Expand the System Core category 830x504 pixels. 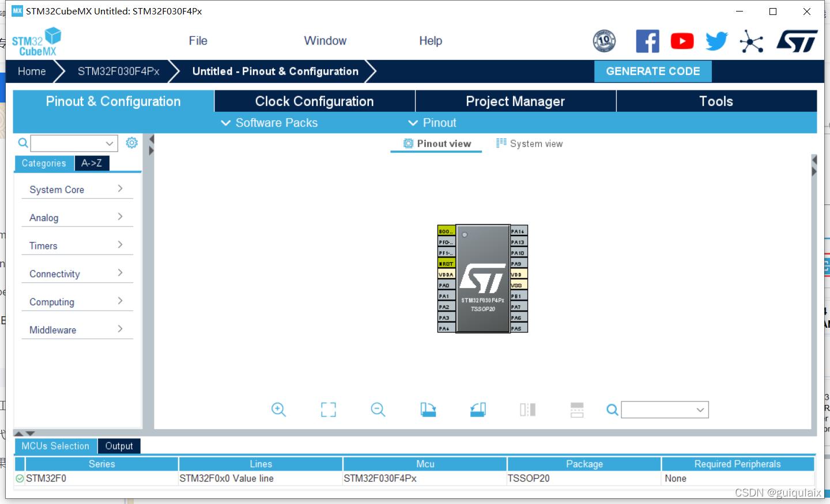(77, 190)
